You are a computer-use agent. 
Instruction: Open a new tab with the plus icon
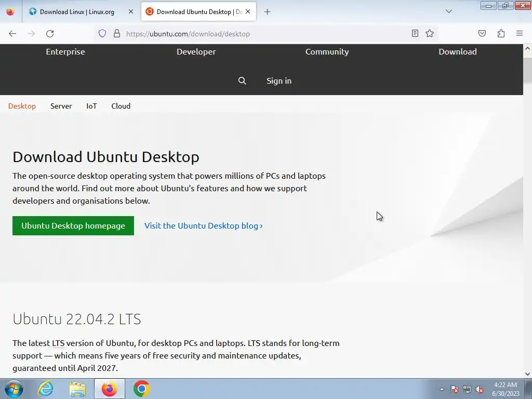[x=268, y=12]
